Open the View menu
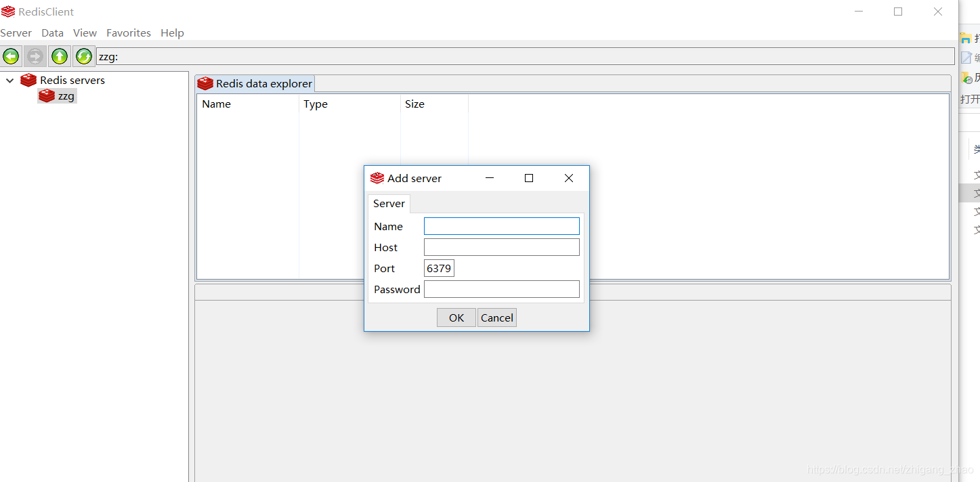Viewport: 980px width, 482px height. tap(85, 32)
